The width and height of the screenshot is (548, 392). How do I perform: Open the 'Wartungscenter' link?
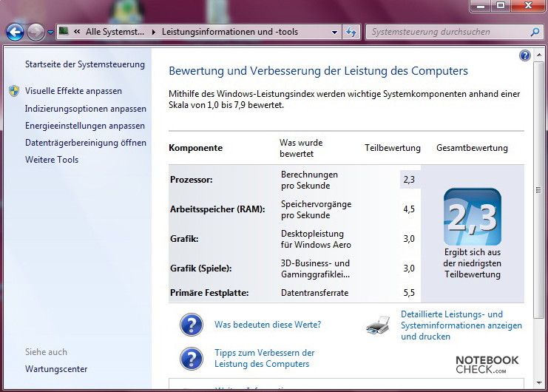point(56,369)
